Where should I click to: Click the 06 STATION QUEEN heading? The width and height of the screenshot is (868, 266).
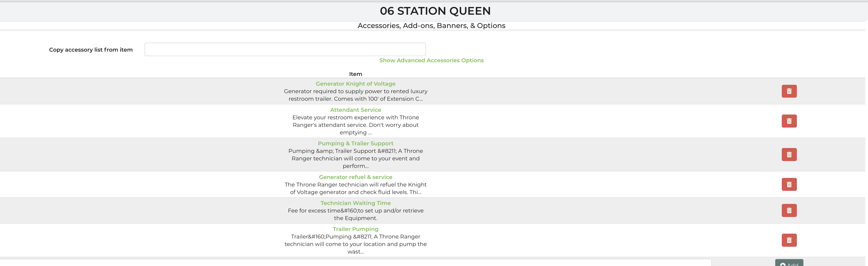435,11
